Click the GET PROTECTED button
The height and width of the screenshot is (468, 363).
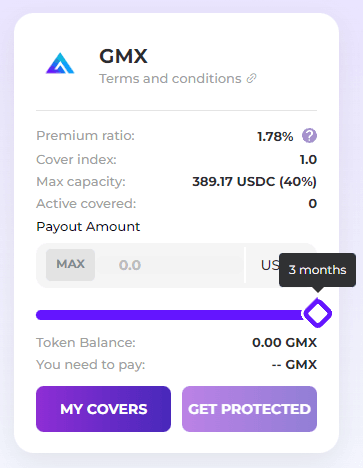pos(249,409)
